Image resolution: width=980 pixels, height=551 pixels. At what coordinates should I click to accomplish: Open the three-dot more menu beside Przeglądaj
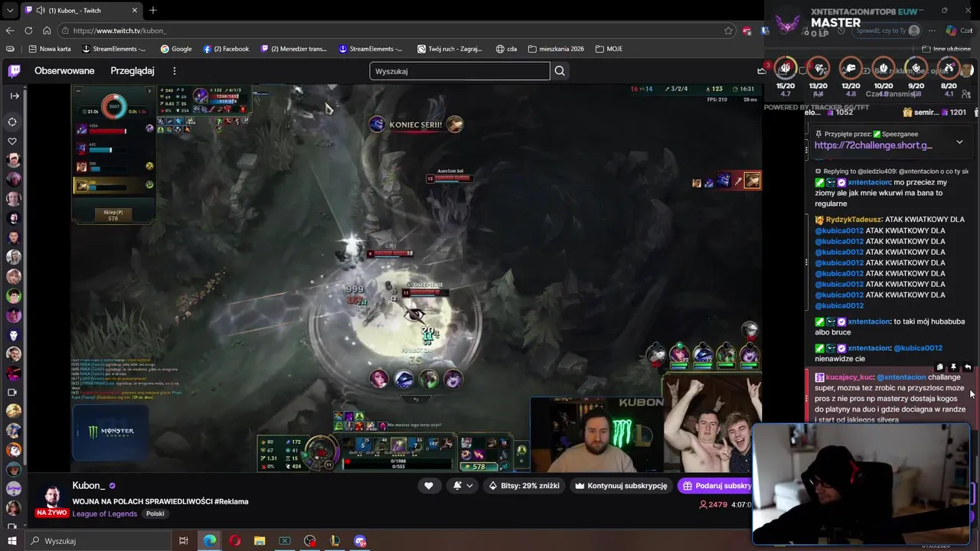(x=174, y=71)
